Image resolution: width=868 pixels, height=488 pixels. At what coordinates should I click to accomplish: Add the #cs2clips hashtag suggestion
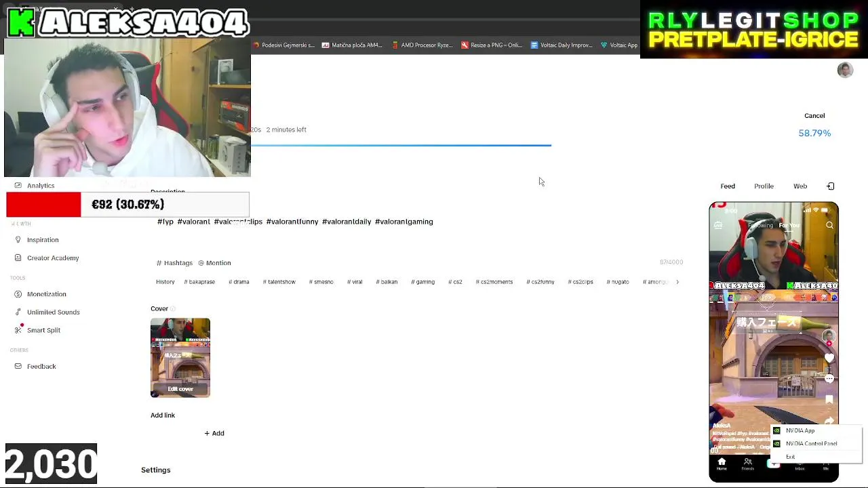pyautogui.click(x=580, y=282)
